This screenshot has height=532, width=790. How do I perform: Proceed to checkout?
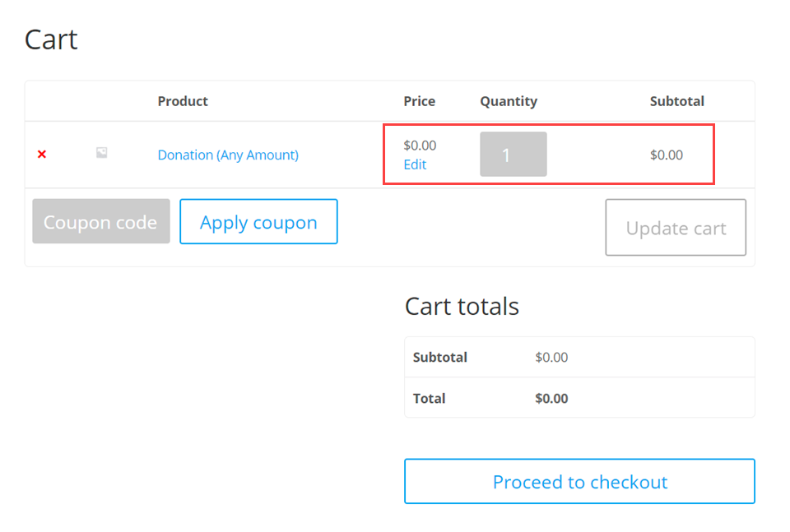coord(579,482)
